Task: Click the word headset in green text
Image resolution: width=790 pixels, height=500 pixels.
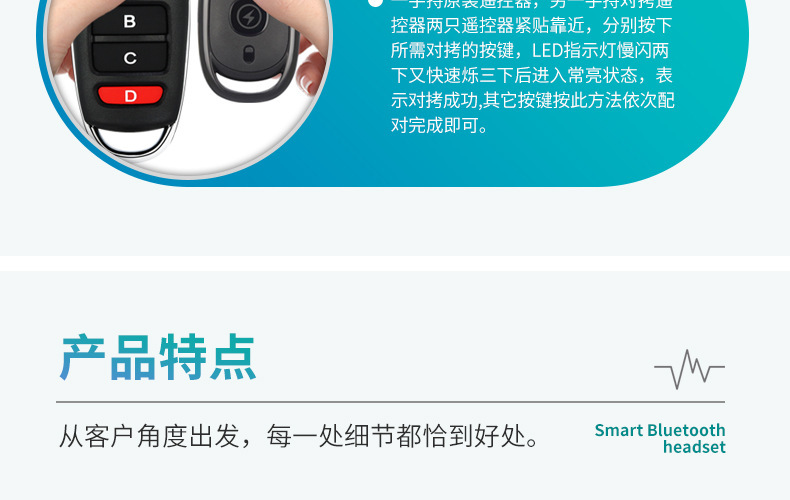Action: click(694, 447)
